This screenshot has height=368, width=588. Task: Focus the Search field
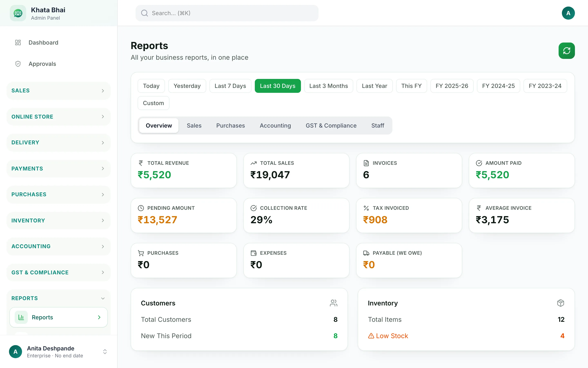coord(227,13)
